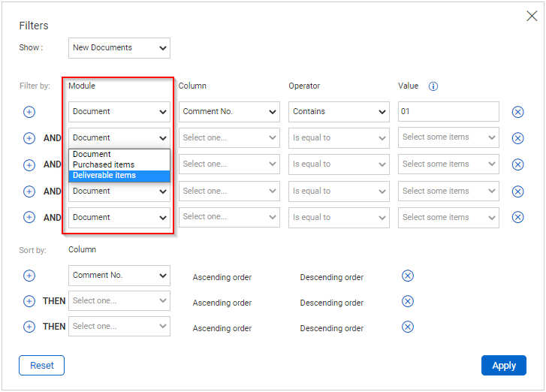The image size is (546, 392).
Task: Click plus icon beside the last THEN row
Action: (29, 327)
